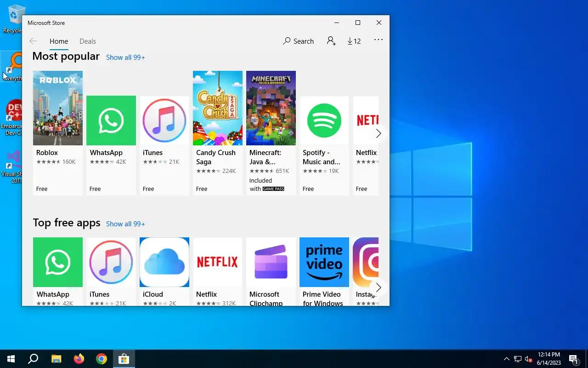588x368 pixels.
Task: Open the Action Center notifications icon
Action: (x=573, y=359)
